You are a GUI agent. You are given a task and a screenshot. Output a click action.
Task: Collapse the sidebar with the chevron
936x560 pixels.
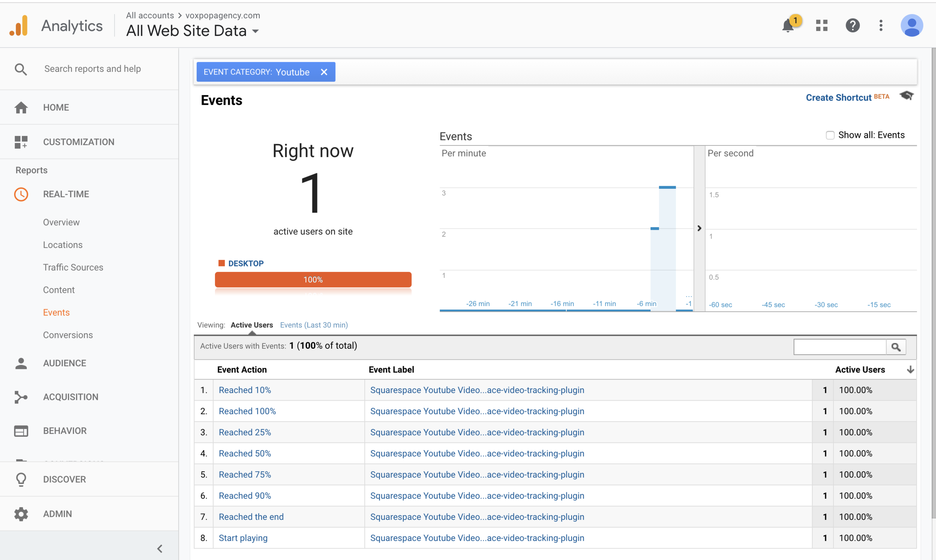pyautogui.click(x=160, y=549)
